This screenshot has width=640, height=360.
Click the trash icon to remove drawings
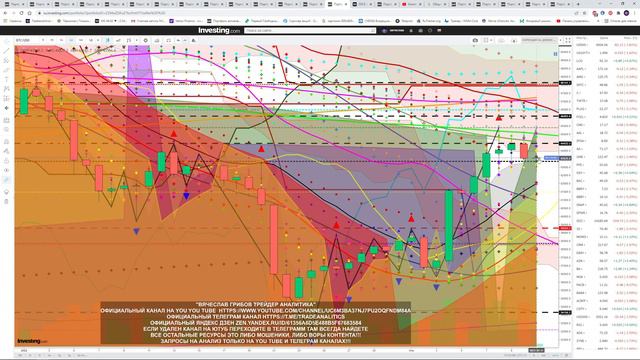7,202
